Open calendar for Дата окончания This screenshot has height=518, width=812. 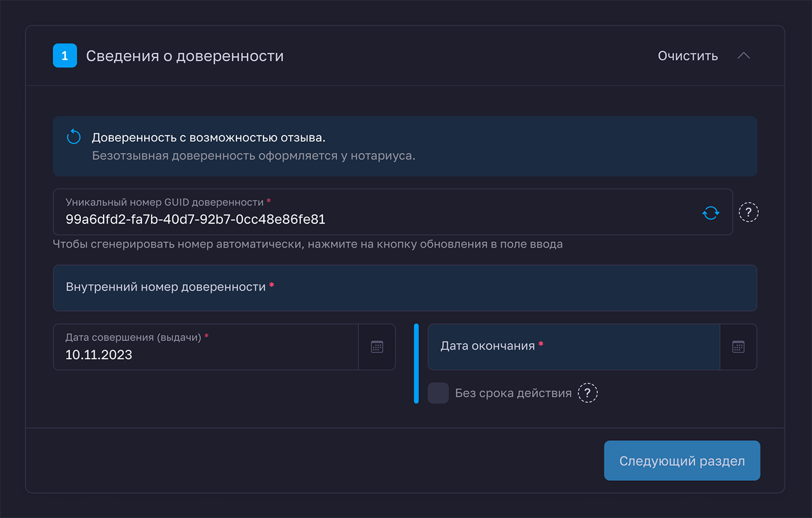click(x=738, y=347)
